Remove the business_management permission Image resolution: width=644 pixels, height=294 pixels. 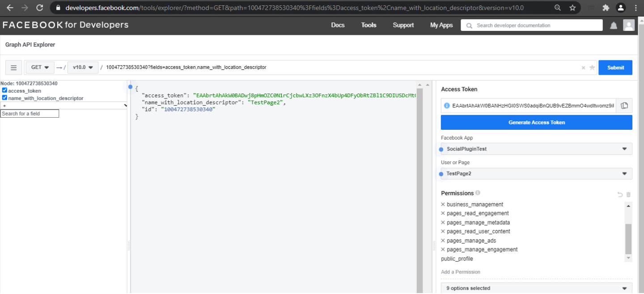point(443,205)
